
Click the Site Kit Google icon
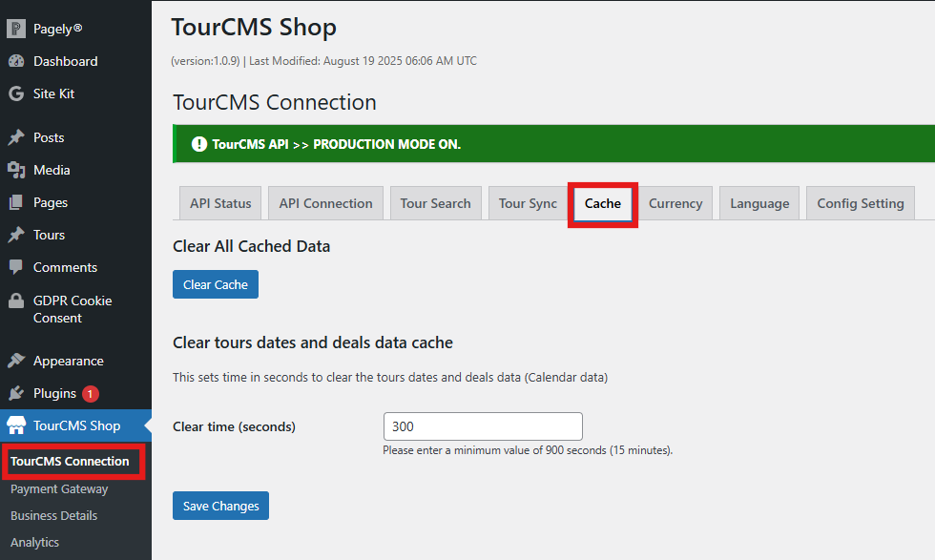pyautogui.click(x=16, y=93)
